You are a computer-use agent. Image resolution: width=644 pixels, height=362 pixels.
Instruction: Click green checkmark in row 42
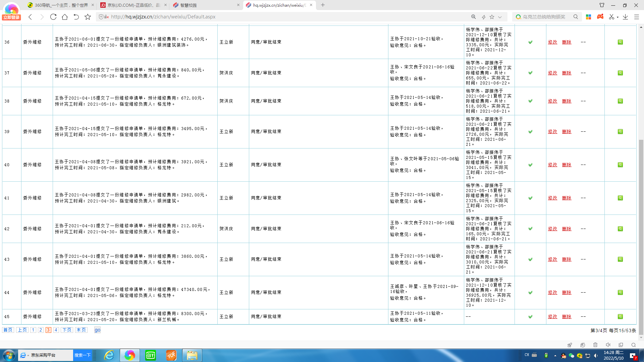point(530,229)
